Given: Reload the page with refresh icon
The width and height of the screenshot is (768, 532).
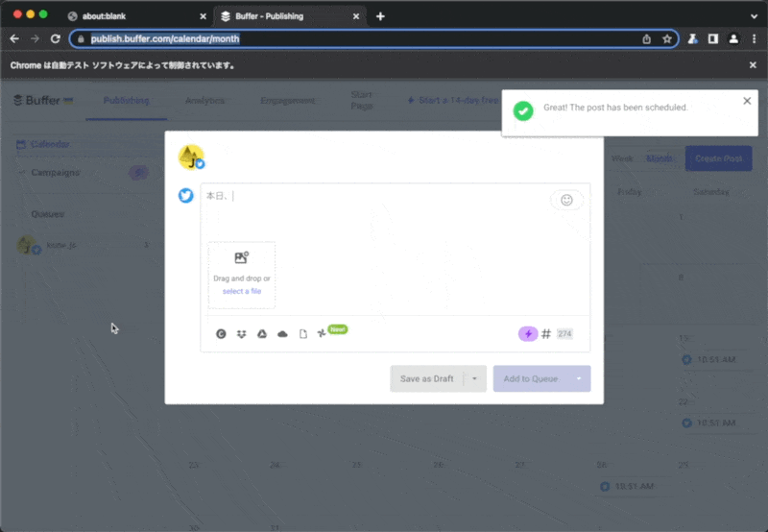Looking at the screenshot, I should tap(56, 38).
